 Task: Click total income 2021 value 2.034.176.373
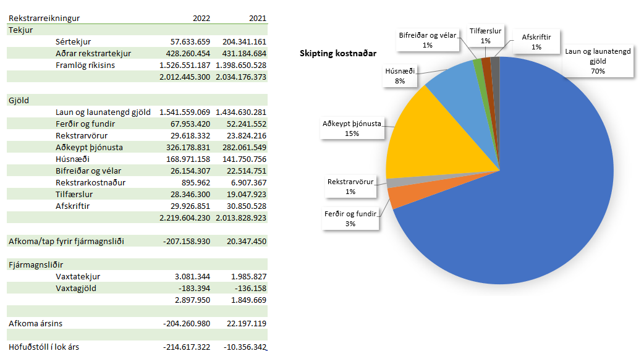pos(241,77)
